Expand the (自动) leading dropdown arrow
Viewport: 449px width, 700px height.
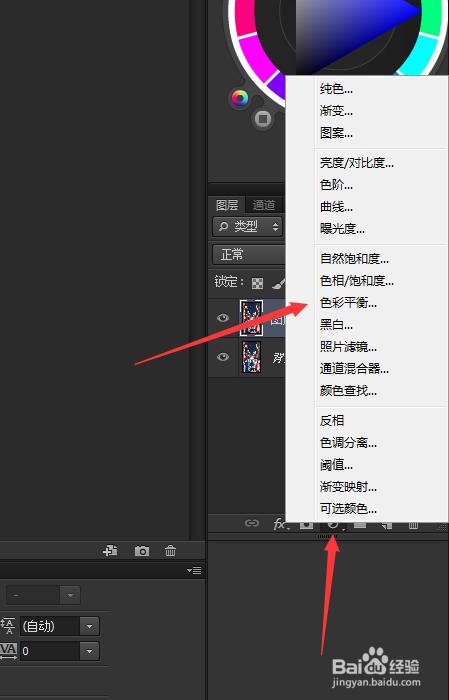click(x=89, y=626)
